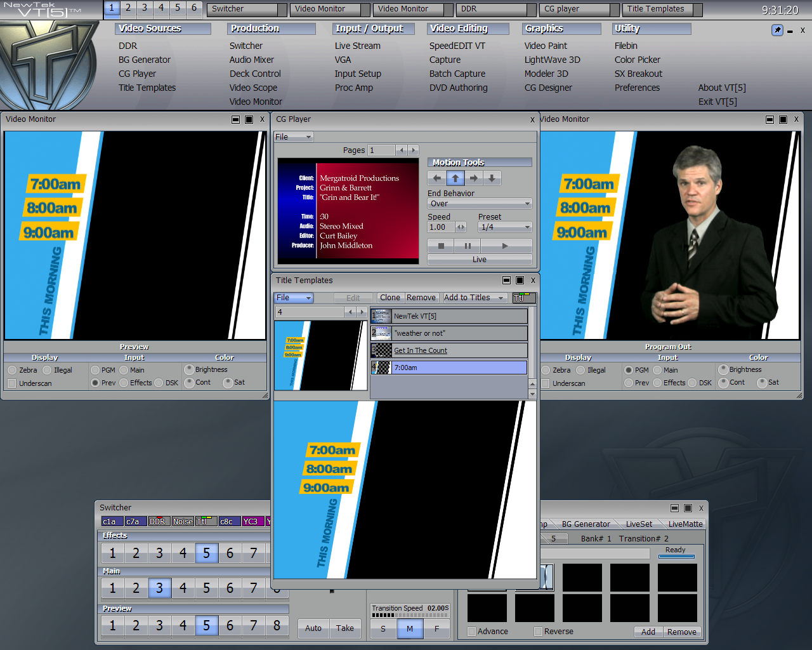Select c1a source chip in Switcher

[x=112, y=521]
